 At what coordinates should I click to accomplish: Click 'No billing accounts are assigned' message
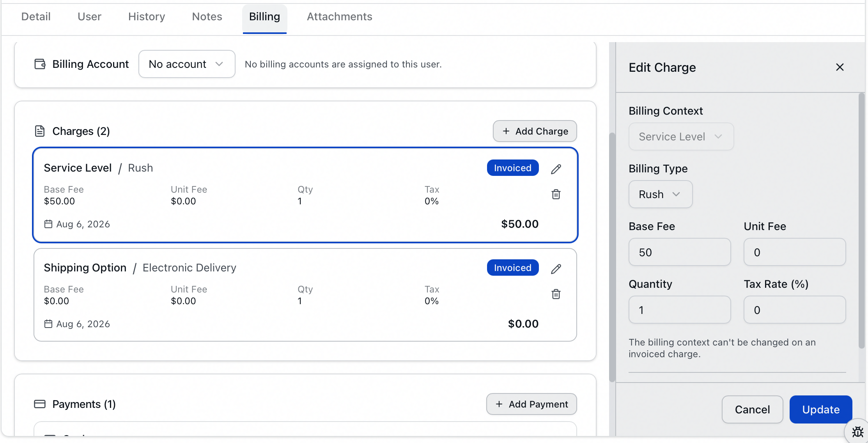(343, 64)
